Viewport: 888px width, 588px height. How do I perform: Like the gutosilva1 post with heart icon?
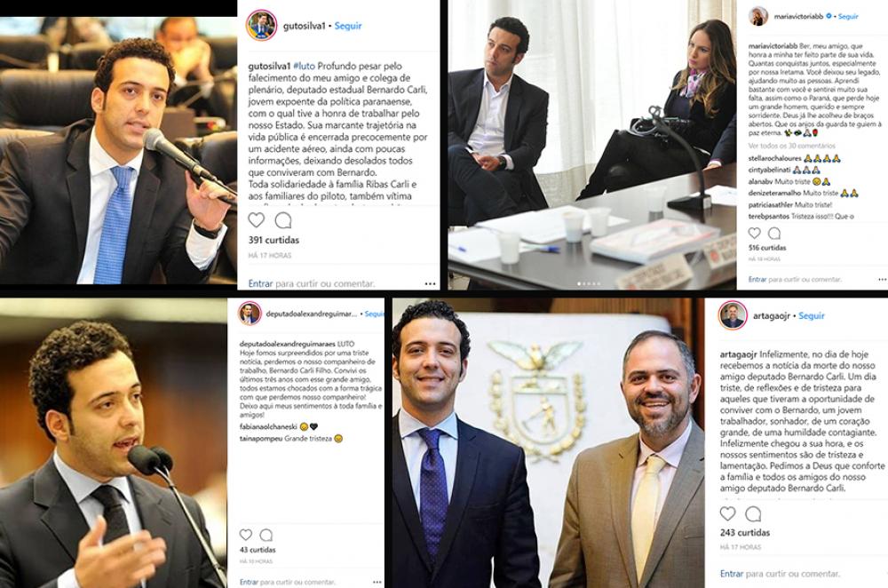coord(257,219)
